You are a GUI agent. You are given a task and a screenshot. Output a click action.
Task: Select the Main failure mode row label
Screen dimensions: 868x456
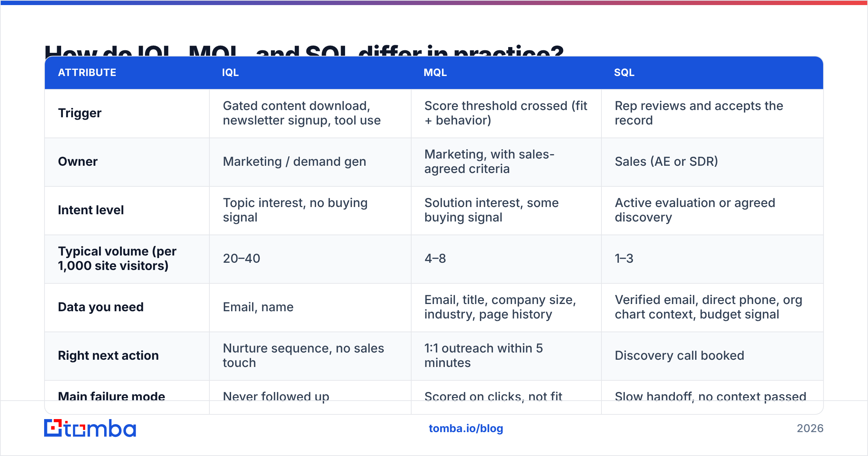coord(111,397)
